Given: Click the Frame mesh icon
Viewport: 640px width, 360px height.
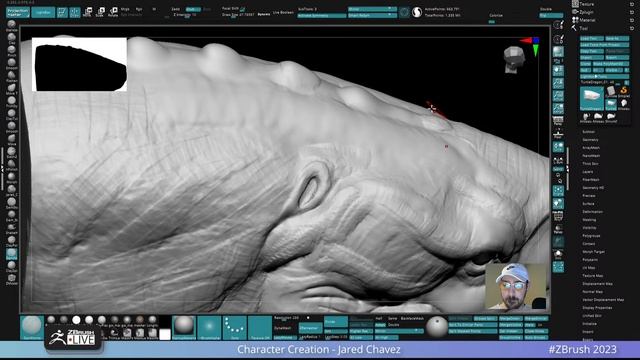Looking at the screenshot, I should (x=558, y=191).
